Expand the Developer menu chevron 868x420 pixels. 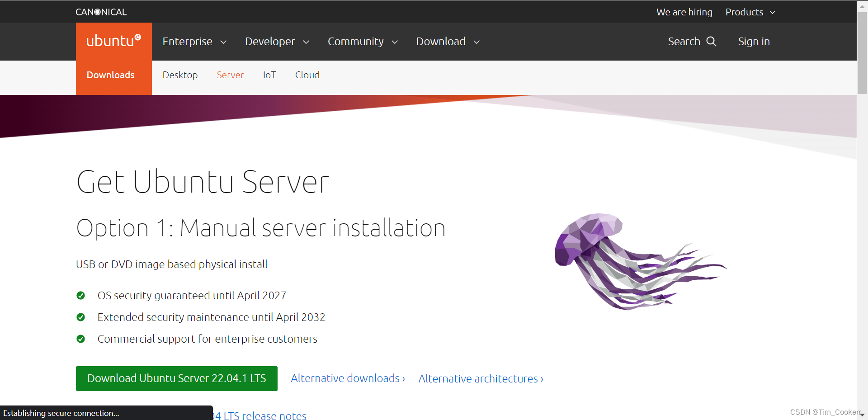pyautogui.click(x=306, y=42)
